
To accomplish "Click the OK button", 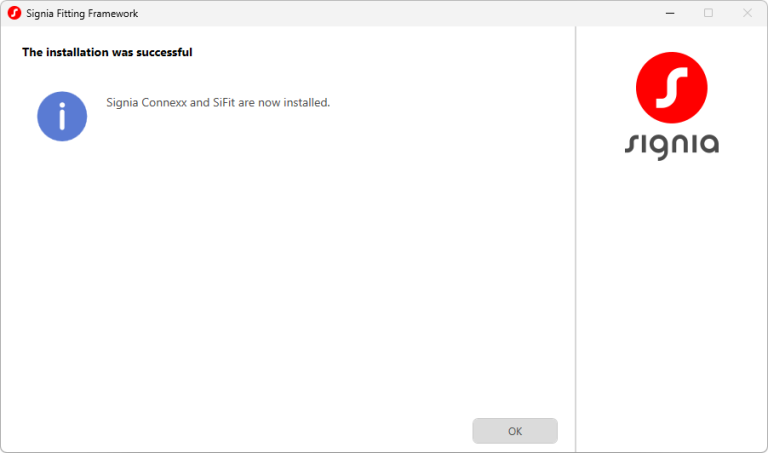I will pos(515,431).
